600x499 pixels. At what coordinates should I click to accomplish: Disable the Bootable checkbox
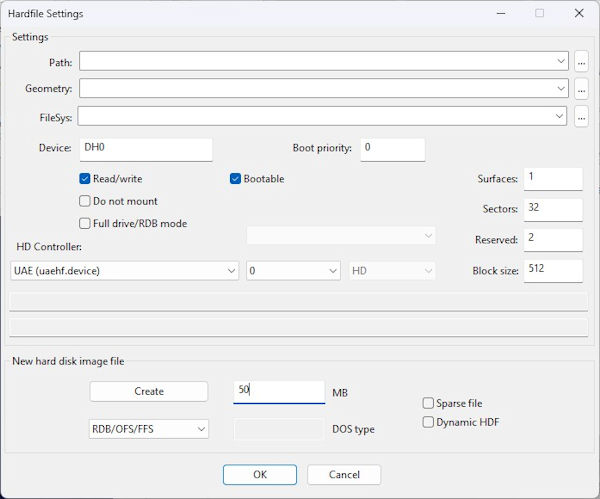click(x=236, y=179)
